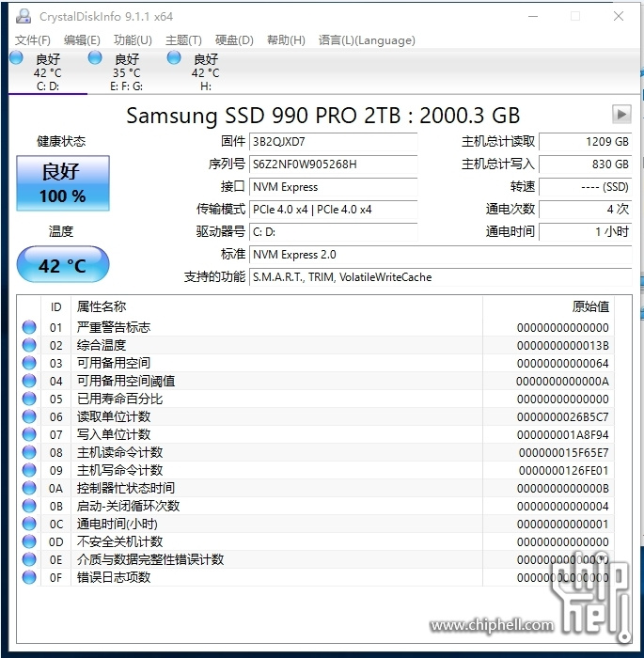The image size is (644, 658).
Task: Open the 帮助(H) menu
Action: [286, 40]
